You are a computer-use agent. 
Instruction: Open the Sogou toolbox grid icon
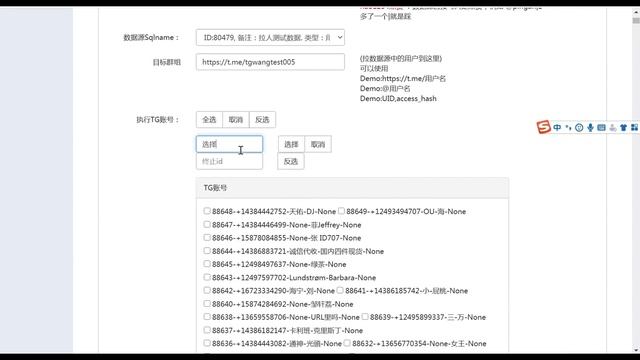click(634, 128)
